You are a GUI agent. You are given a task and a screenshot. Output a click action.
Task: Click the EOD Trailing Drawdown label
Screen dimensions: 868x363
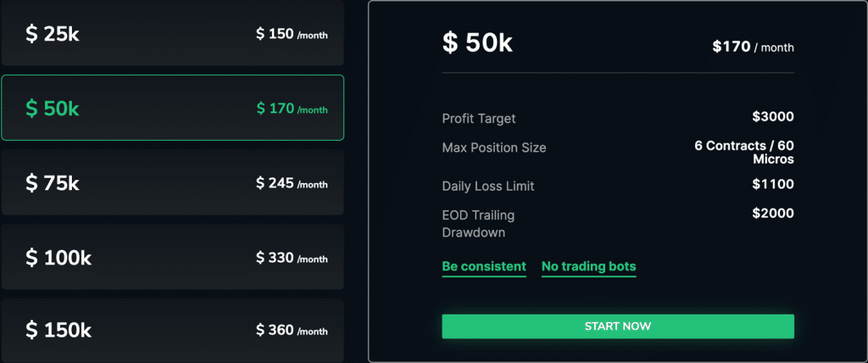[x=478, y=223]
